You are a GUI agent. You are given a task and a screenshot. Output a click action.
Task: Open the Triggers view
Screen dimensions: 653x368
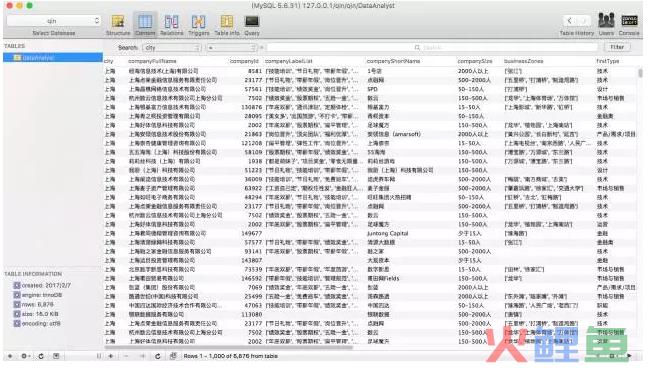pos(199,25)
